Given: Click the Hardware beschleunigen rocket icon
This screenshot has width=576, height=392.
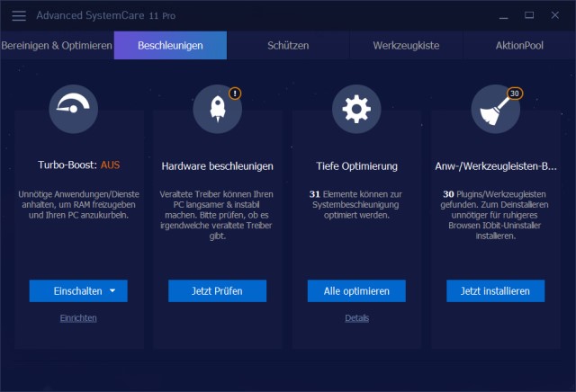Looking at the screenshot, I should click(x=218, y=109).
